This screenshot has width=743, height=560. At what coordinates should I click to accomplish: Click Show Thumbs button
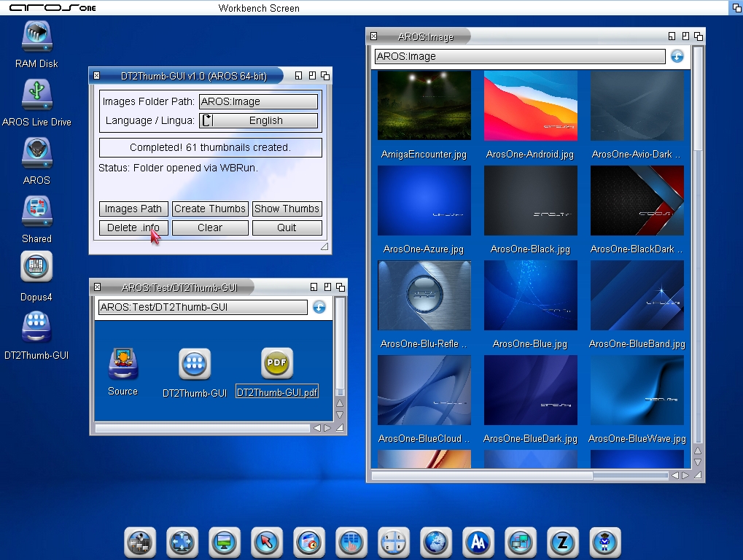[287, 209]
